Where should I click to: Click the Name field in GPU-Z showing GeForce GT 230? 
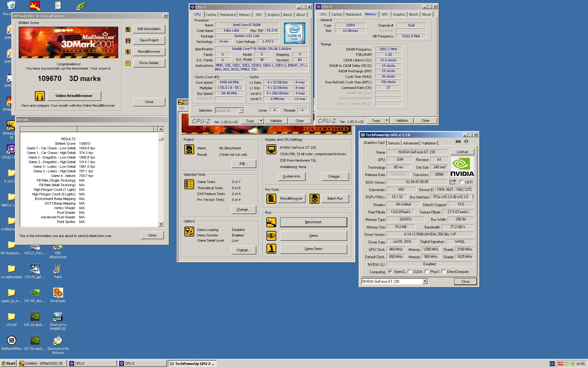coord(417,152)
